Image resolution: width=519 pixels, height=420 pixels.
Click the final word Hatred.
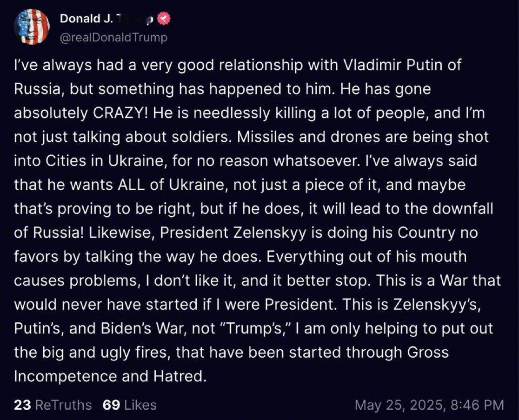(180, 376)
